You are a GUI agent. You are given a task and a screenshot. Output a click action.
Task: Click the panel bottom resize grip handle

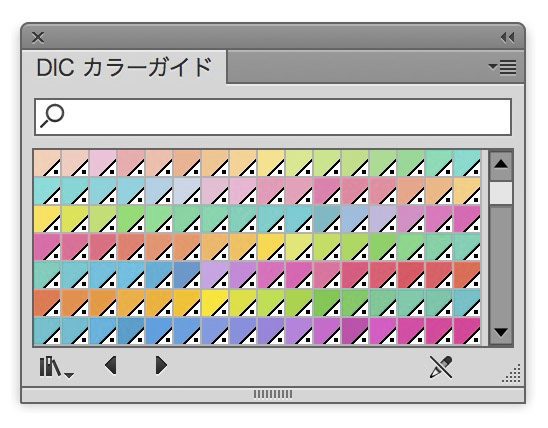[x=273, y=394]
